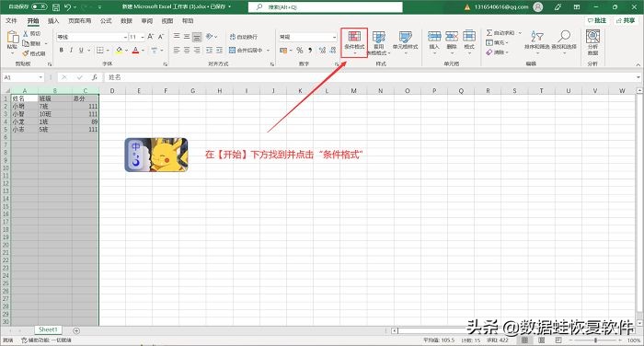Screen dimensions: 644x346
Task: Open the font size dropdown
Action: pyautogui.click(x=143, y=37)
